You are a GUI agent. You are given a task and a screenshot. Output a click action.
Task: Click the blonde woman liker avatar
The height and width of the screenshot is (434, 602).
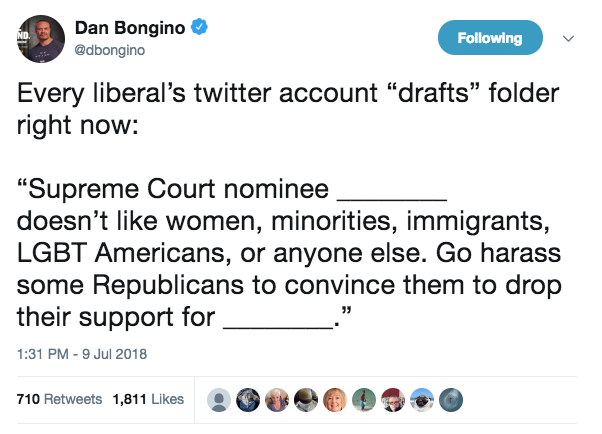pos(335,400)
